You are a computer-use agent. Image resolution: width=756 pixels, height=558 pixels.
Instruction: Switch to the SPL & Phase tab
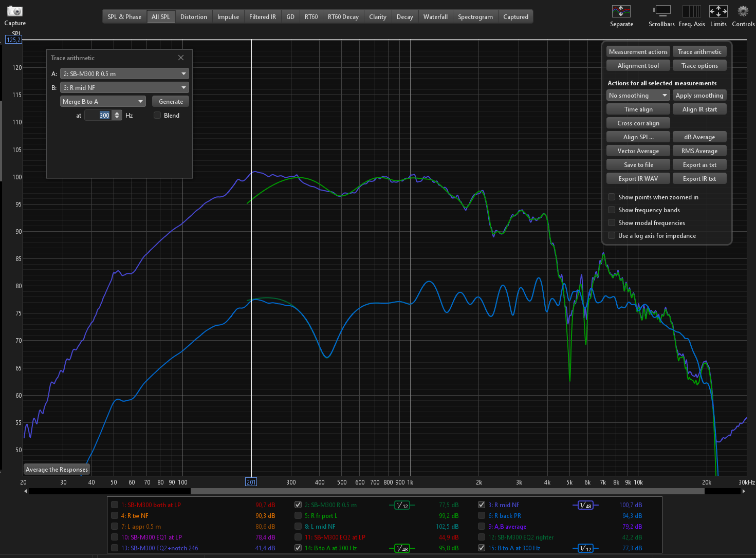124,16
